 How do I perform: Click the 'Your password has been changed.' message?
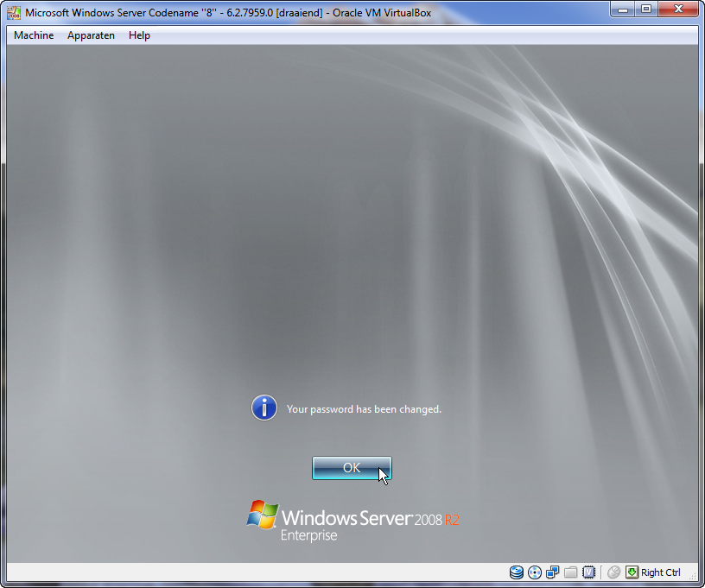tap(364, 409)
